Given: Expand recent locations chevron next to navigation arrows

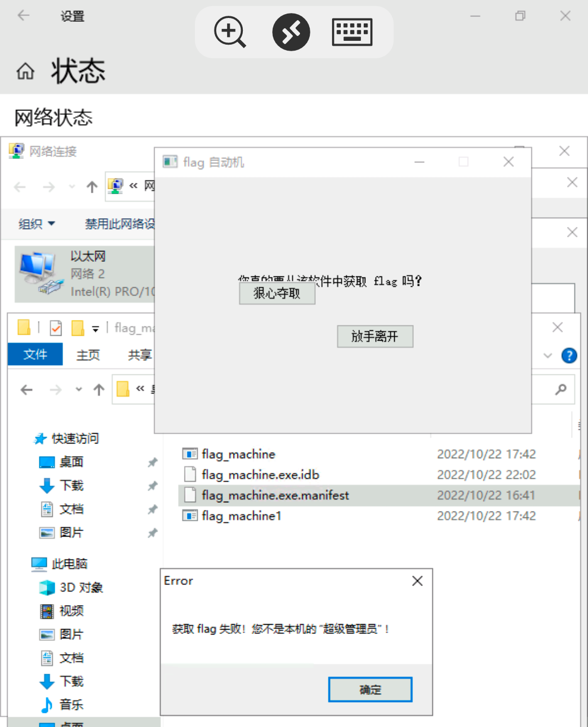Looking at the screenshot, I should click(x=78, y=390).
